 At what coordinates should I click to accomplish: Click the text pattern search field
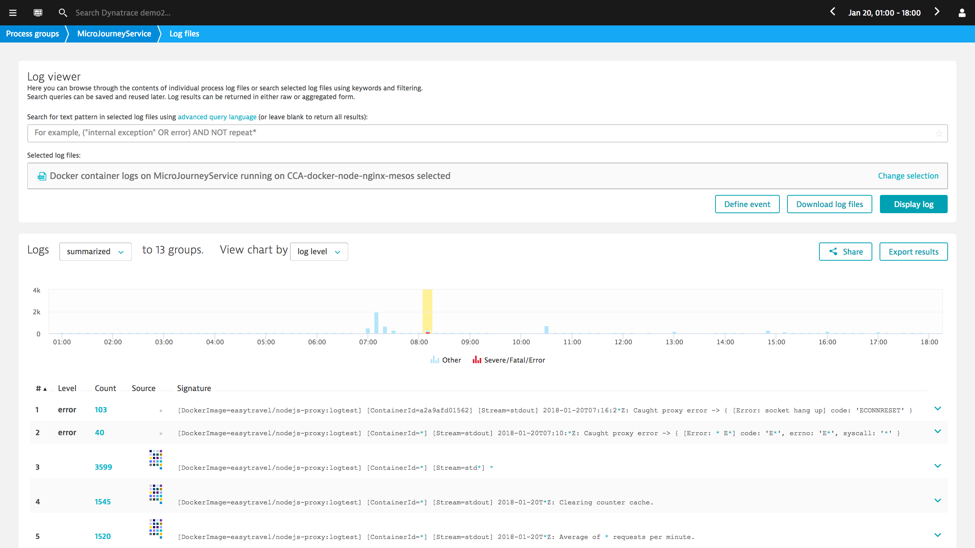(487, 133)
